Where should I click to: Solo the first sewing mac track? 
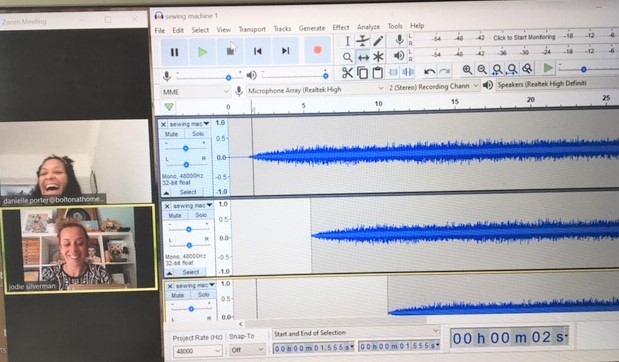point(198,134)
